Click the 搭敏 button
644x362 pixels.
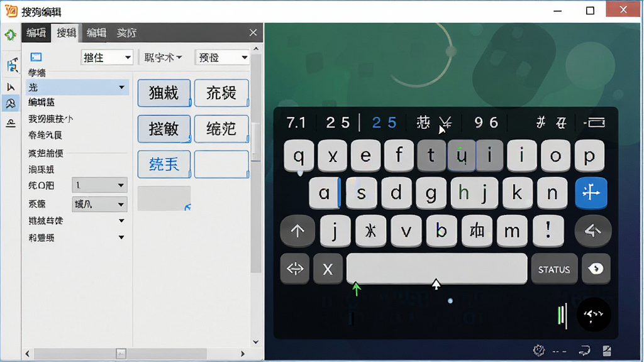[x=164, y=129]
